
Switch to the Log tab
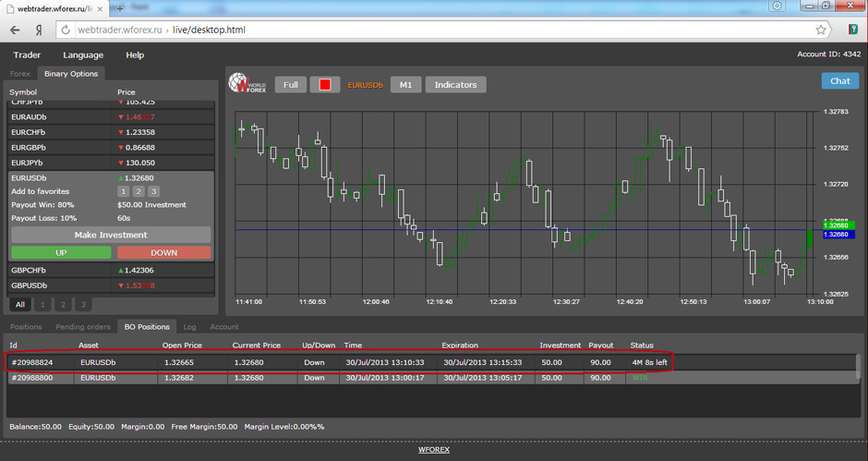[x=189, y=327]
